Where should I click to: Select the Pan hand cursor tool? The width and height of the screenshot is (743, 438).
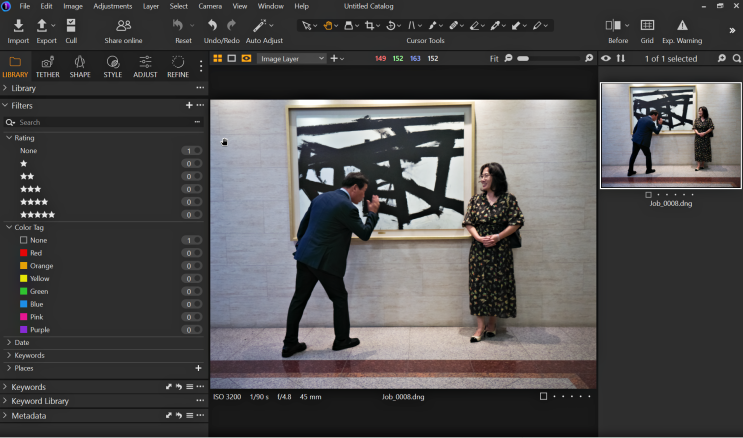328,25
